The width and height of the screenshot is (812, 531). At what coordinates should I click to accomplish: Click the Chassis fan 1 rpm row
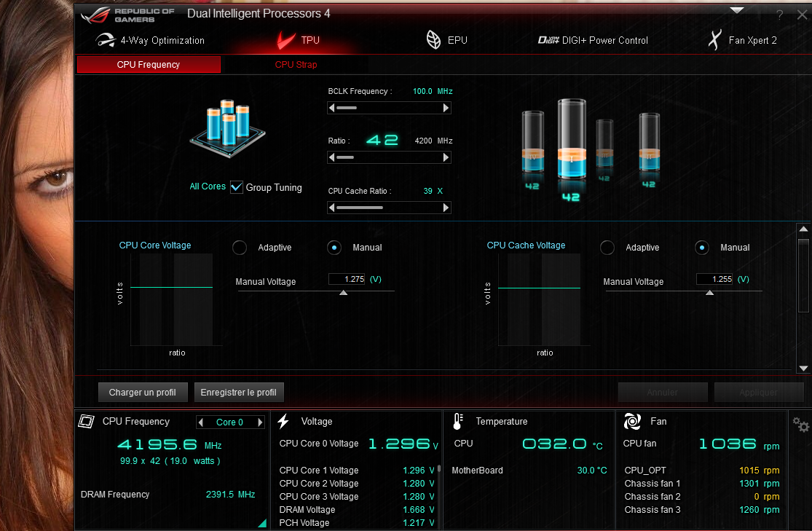point(702,484)
